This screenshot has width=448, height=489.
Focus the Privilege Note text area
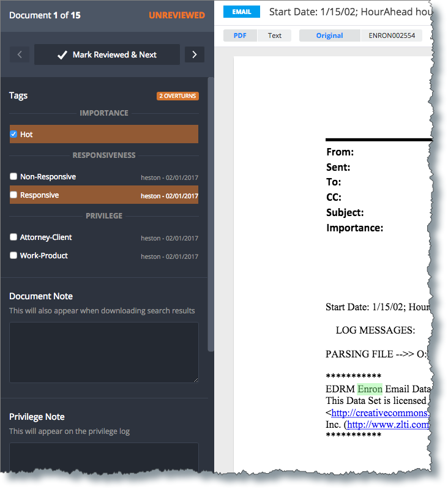pyautogui.click(x=104, y=457)
